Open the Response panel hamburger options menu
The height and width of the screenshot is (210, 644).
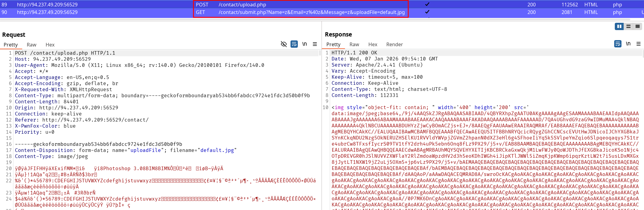pyautogui.click(x=639, y=44)
